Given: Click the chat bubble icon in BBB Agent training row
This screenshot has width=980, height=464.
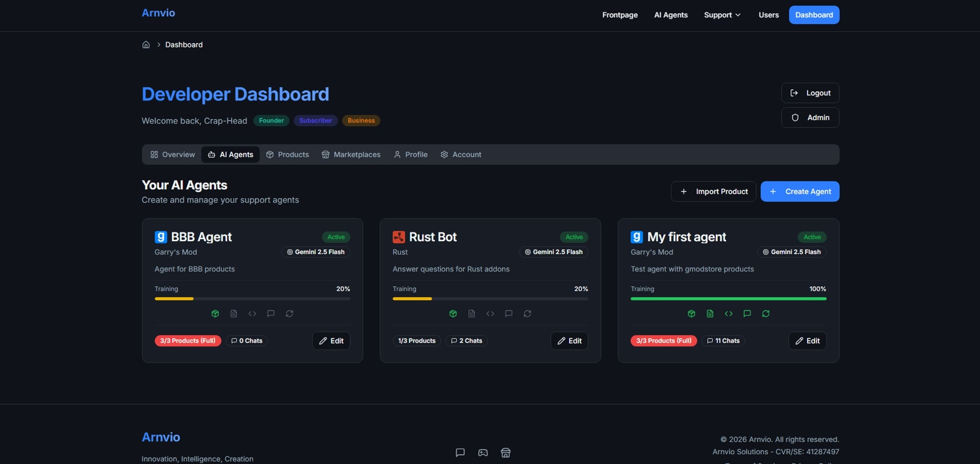Looking at the screenshot, I should (271, 313).
